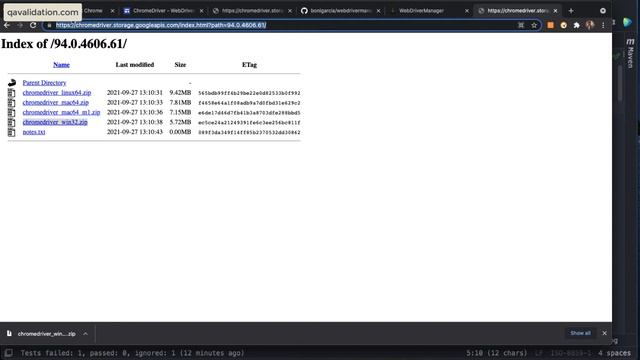Sort listing by the Name header
This screenshot has height=360, width=640.
coord(61,64)
